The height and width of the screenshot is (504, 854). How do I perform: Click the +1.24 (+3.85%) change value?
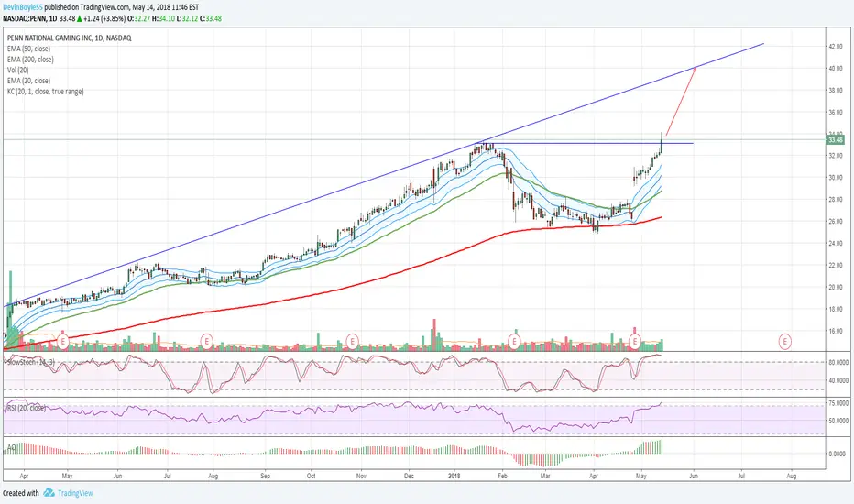(103, 18)
